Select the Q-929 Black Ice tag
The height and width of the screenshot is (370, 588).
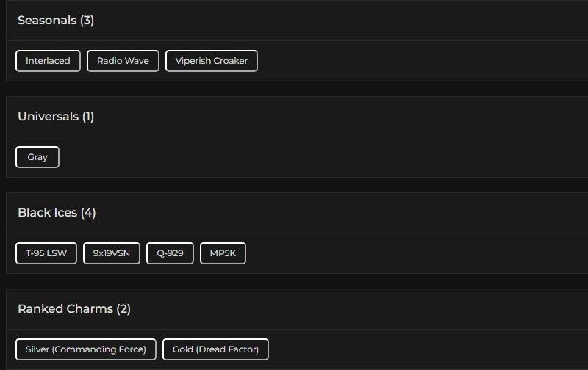point(170,253)
